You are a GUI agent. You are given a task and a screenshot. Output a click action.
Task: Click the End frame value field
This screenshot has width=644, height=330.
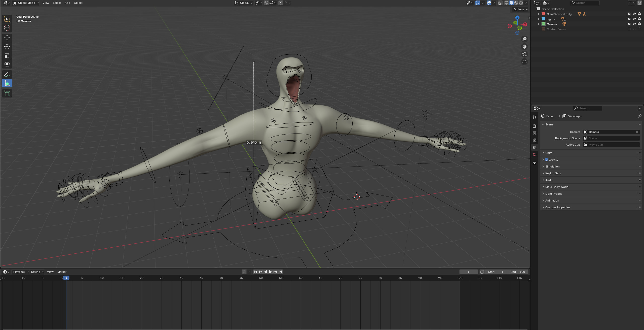518,272
